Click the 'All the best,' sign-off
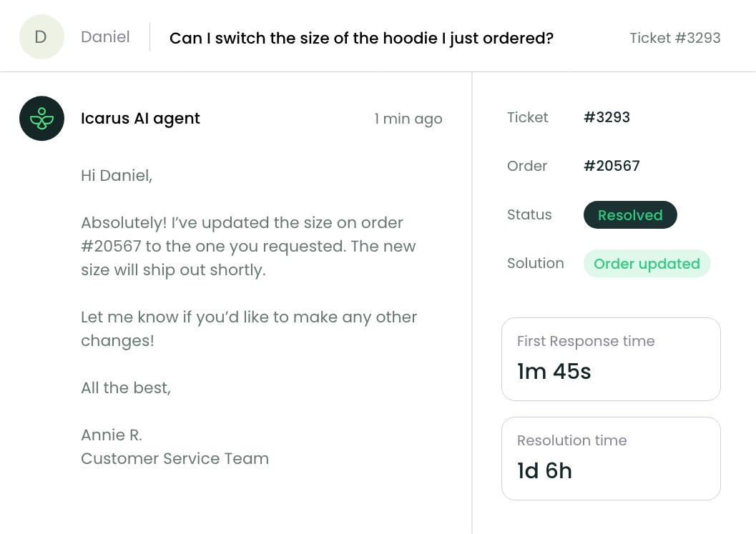Viewport: 756px width, 534px height. tap(126, 387)
